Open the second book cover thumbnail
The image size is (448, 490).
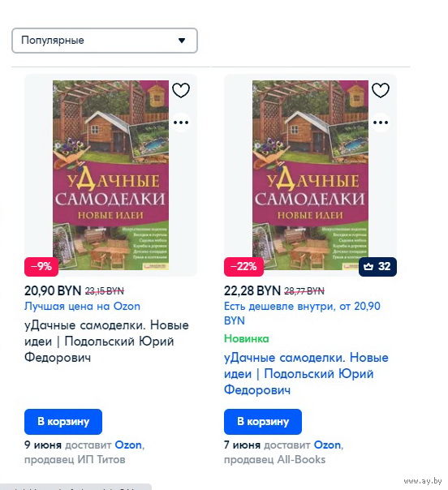click(310, 175)
